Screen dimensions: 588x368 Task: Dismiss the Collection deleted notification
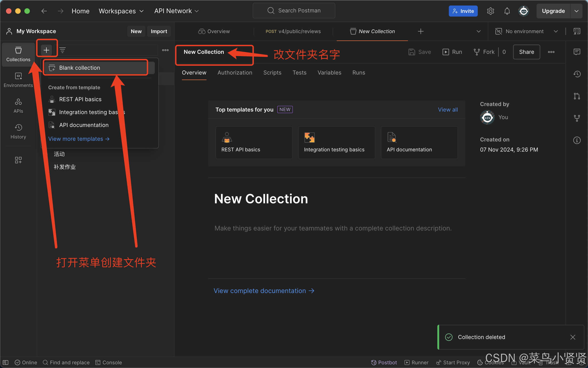coord(573,337)
